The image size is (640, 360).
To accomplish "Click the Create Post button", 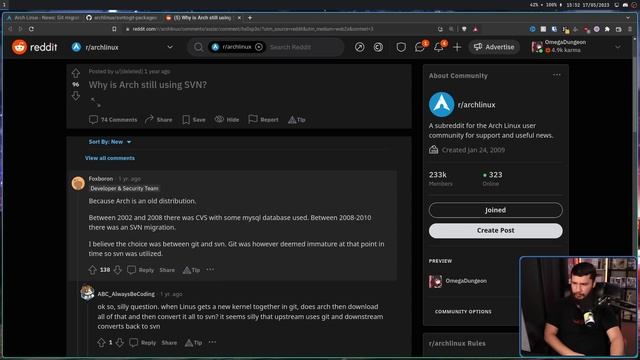I will (496, 230).
